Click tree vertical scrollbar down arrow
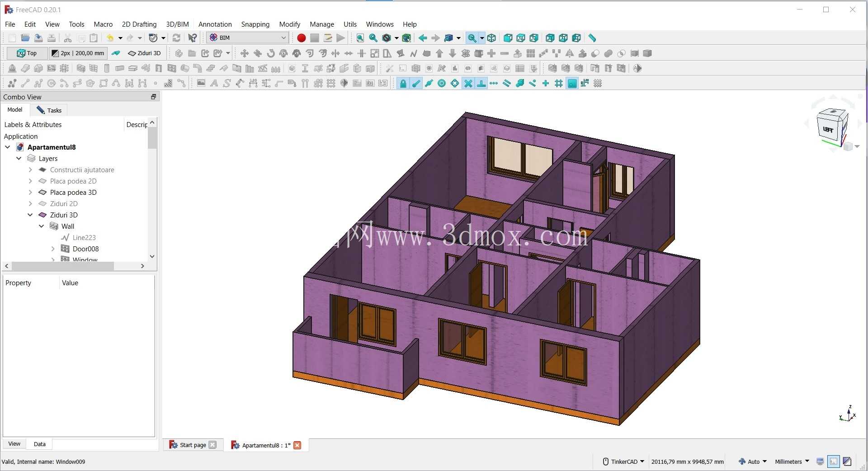 [152, 256]
